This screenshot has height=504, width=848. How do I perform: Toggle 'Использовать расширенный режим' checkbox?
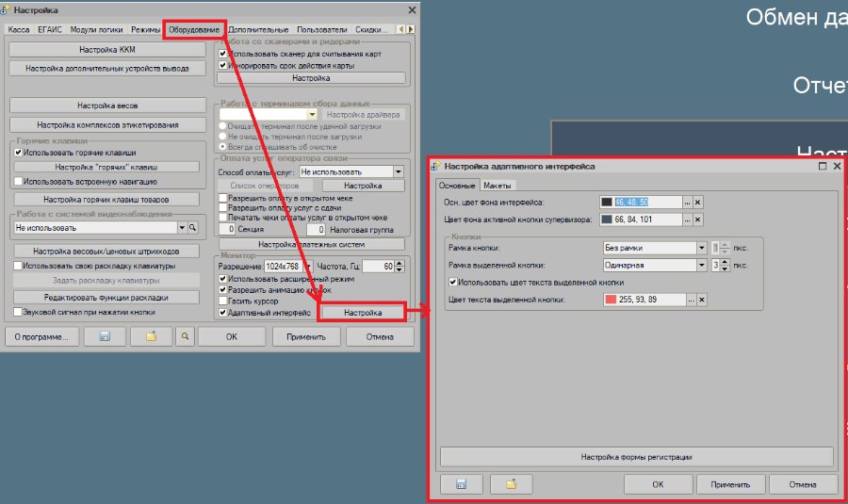click(x=222, y=279)
